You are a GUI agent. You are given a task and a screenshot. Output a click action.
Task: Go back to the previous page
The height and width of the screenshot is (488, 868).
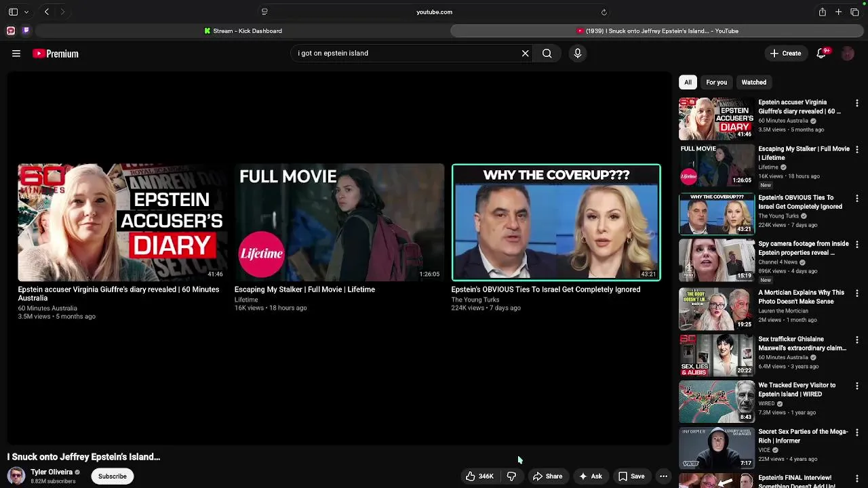(47, 12)
